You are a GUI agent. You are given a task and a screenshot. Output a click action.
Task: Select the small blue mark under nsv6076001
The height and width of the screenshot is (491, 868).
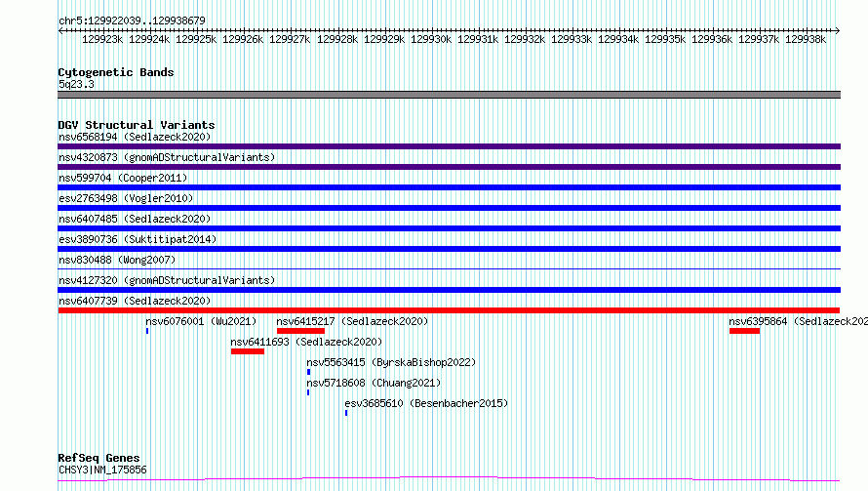(147, 331)
